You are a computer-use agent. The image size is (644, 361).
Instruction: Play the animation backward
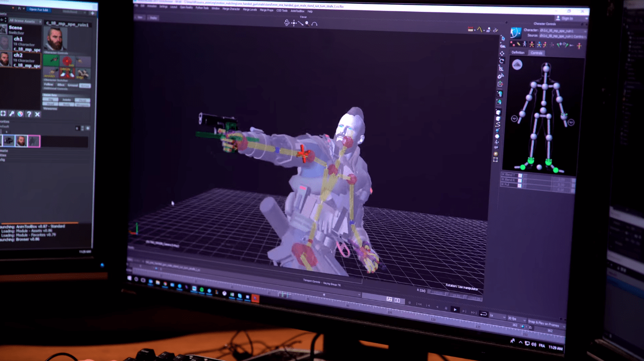[x=437, y=307]
